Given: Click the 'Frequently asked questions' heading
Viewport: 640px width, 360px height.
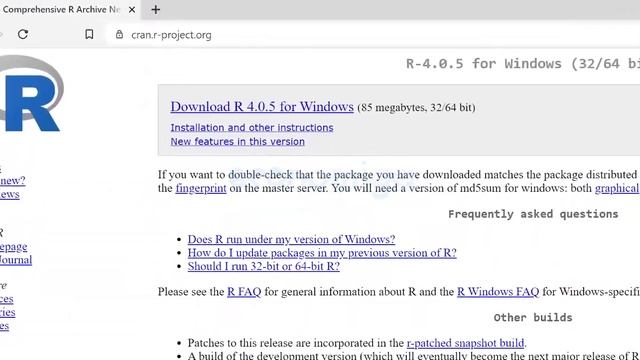Looking at the screenshot, I should (x=533, y=214).
